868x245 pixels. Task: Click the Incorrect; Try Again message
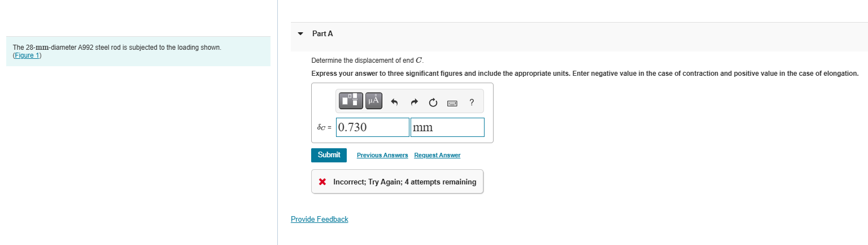(404, 182)
